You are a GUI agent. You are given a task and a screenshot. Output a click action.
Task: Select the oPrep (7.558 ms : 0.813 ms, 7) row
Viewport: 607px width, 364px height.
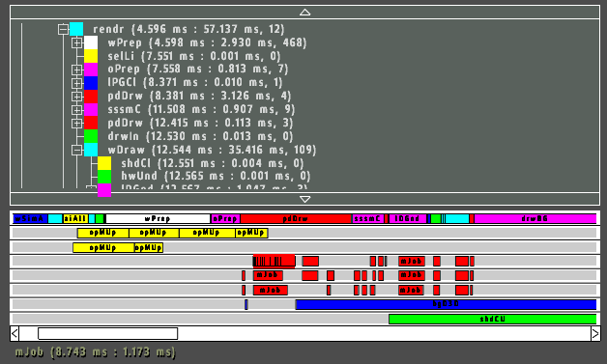click(x=198, y=70)
